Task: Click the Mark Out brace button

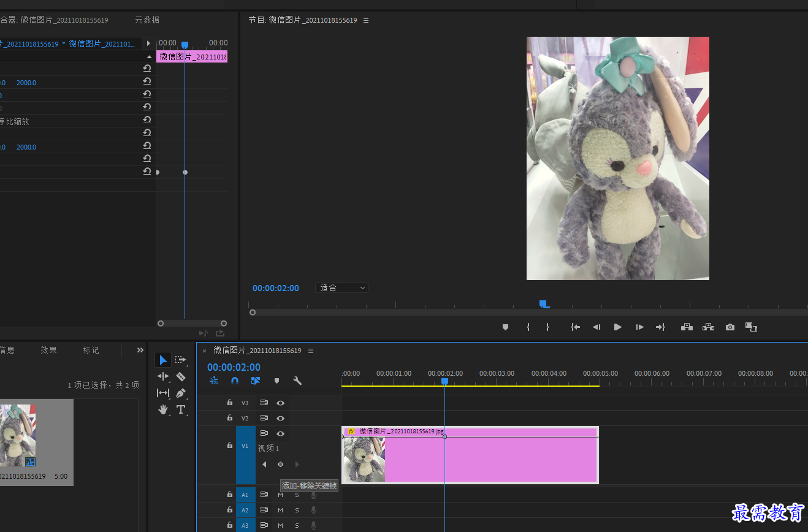Action: pos(547,327)
